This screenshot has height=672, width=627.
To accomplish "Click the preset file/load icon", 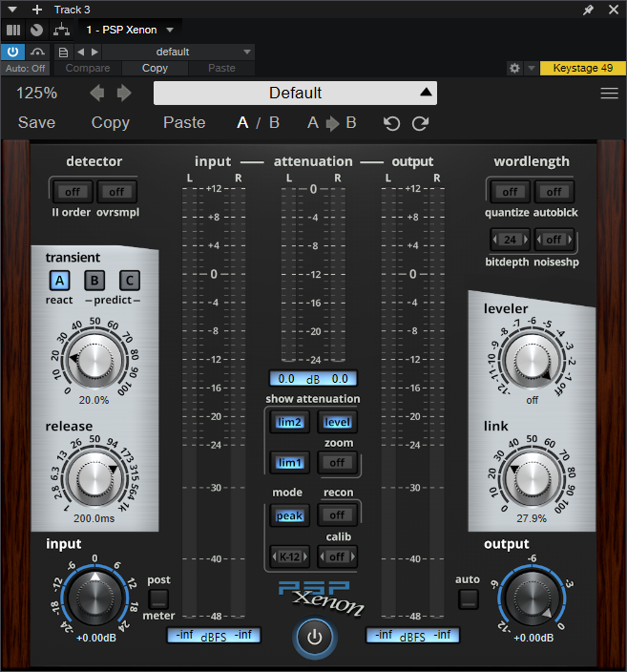I will coord(63,52).
